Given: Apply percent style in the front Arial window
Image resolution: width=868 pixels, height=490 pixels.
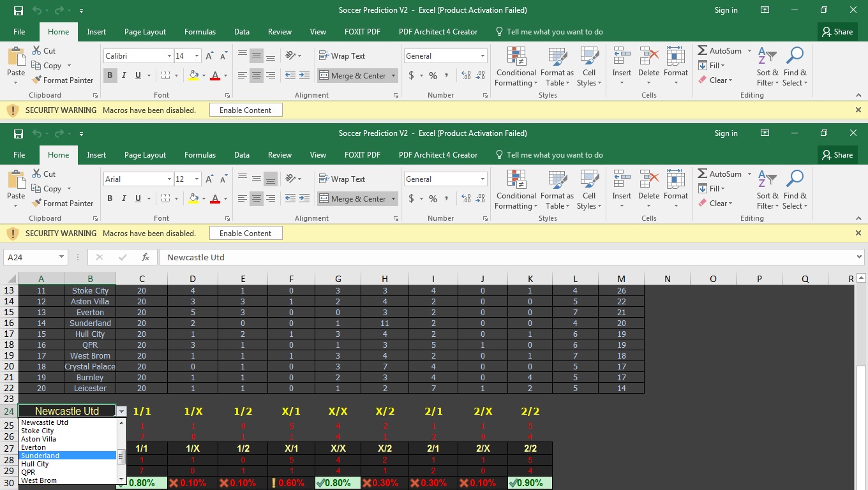Looking at the screenshot, I should coord(433,199).
